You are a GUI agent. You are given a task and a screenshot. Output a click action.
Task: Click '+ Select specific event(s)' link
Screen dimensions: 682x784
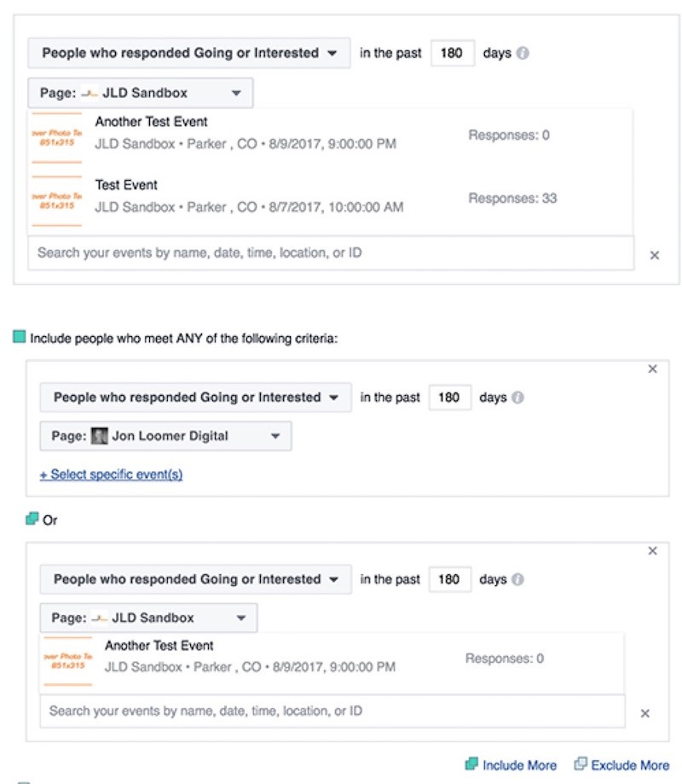112,474
